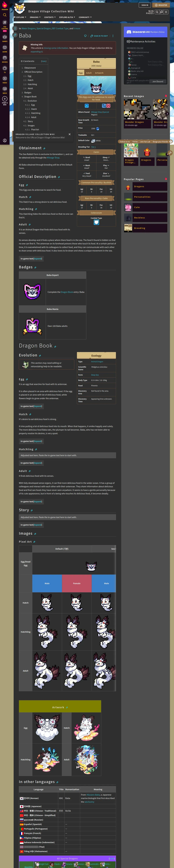
Task: Click the wiki search magnifier in header
Action: coord(157,12)
